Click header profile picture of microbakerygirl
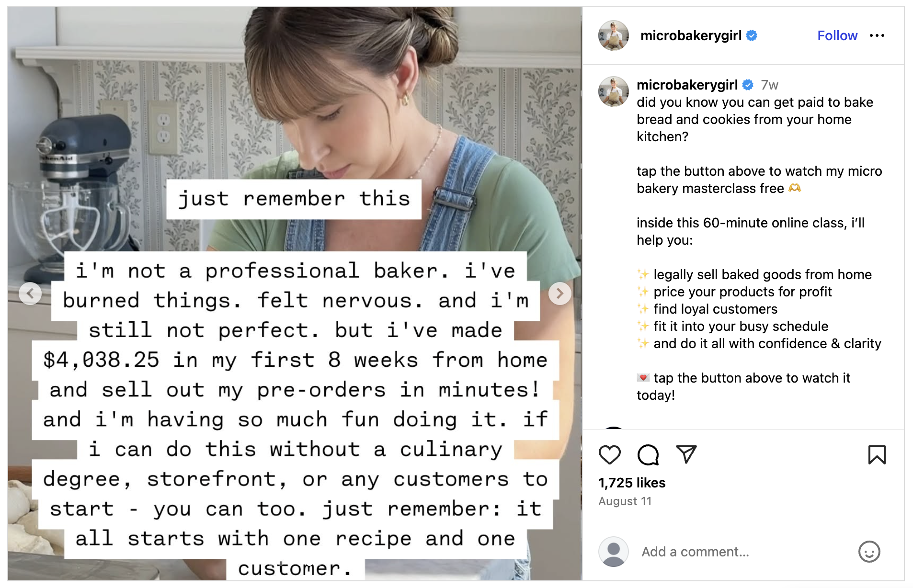 (613, 35)
